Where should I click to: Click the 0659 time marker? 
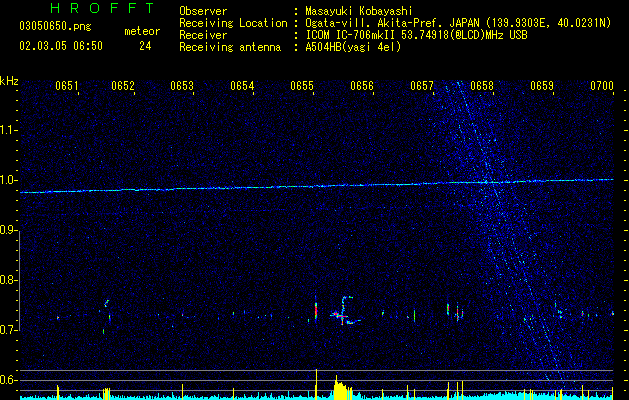542,86
